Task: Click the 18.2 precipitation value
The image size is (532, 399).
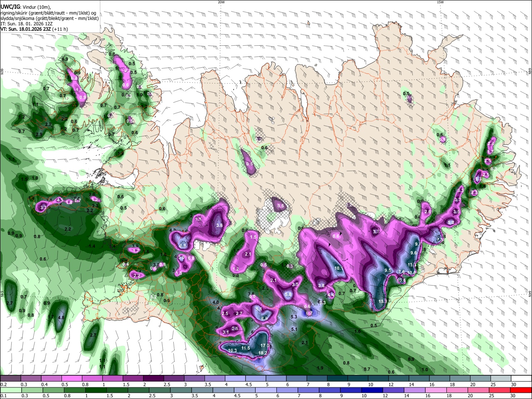Action: 263,353
